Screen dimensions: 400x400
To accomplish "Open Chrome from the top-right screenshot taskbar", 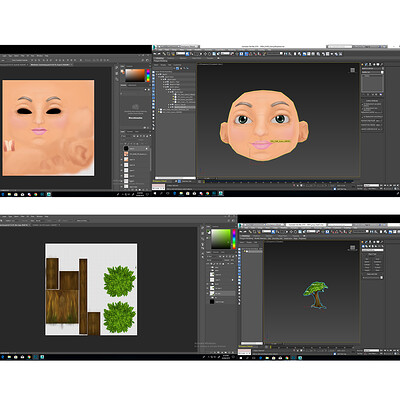I will (x=207, y=193).
